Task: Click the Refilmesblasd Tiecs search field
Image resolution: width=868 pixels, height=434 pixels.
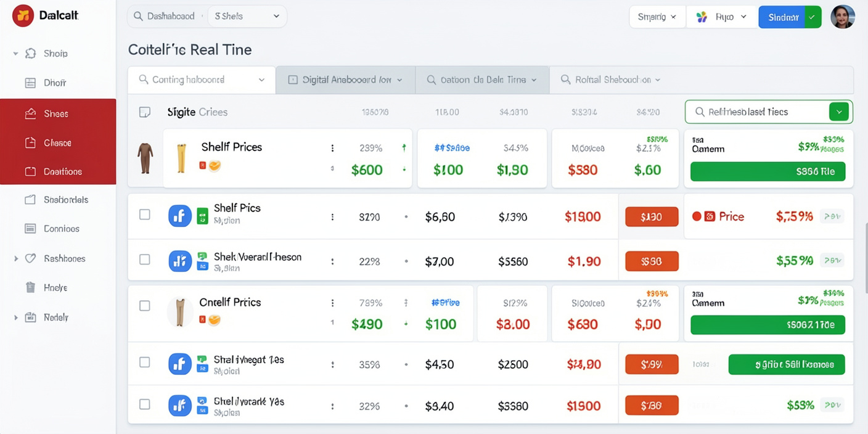Action: 758,112
